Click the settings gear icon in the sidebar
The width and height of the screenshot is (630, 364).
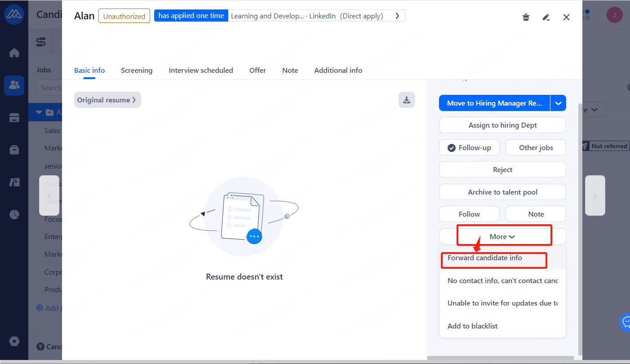(14, 342)
